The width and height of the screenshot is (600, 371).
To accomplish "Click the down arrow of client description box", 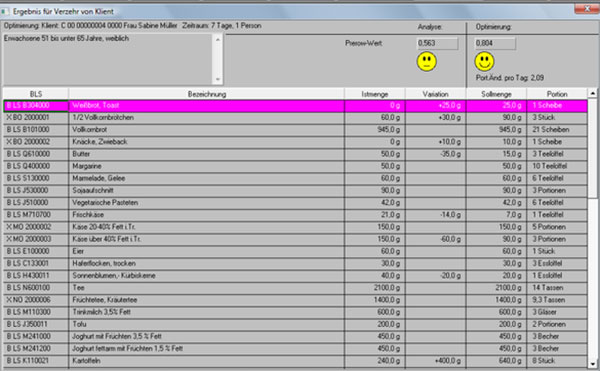I will coord(218,79).
